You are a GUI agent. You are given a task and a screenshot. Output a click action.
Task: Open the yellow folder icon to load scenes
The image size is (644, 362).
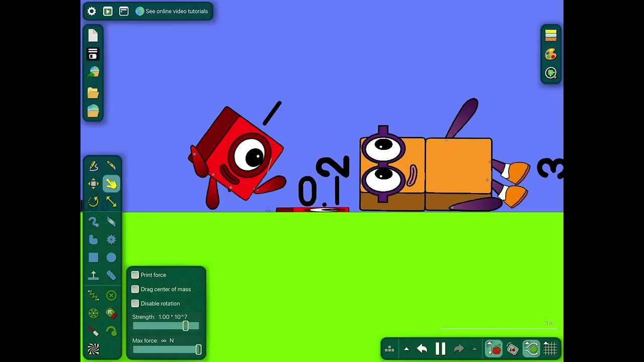coord(93,93)
